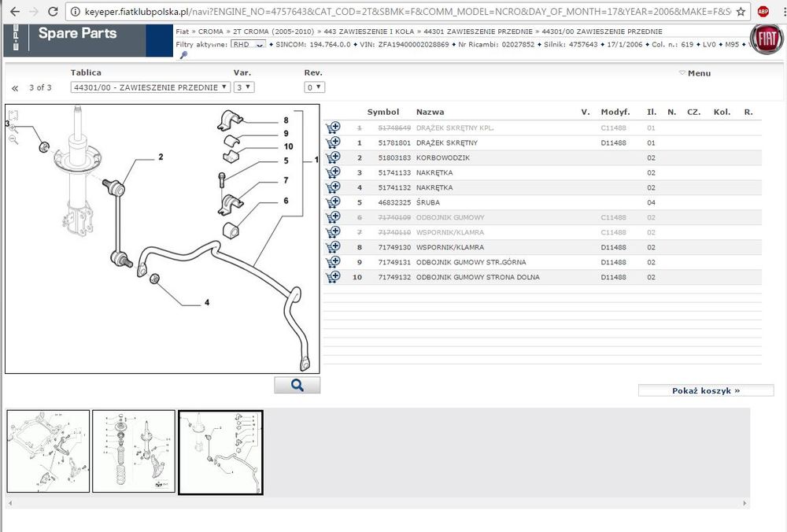Click thumbnail strip right scroll arrow
787x532 pixels.
click(745, 503)
